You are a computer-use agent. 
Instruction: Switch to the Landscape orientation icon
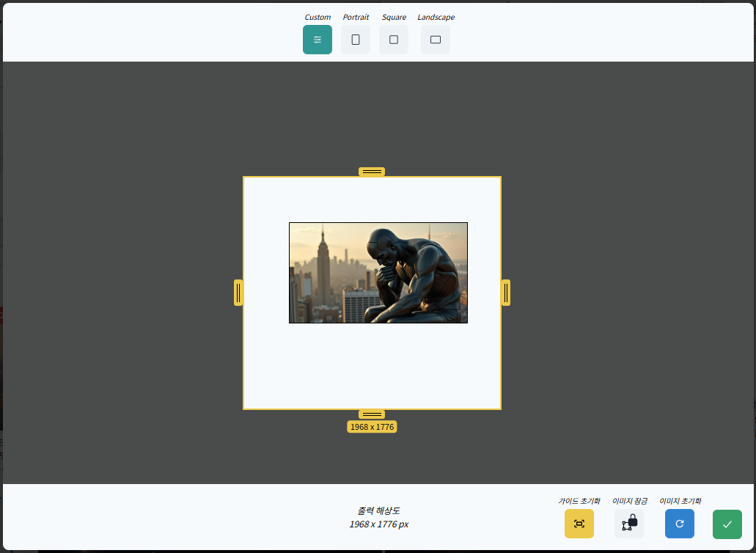(x=436, y=40)
